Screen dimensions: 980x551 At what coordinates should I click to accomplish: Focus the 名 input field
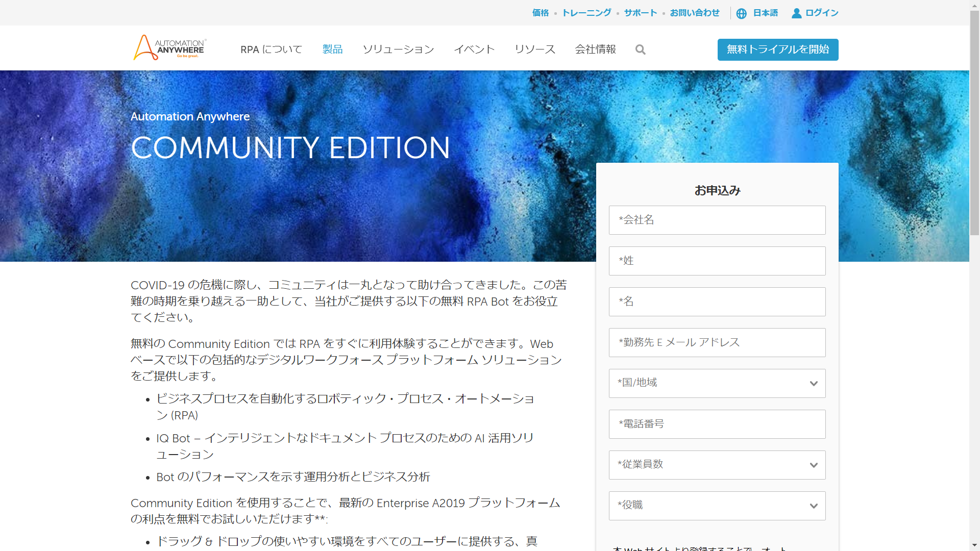717,302
